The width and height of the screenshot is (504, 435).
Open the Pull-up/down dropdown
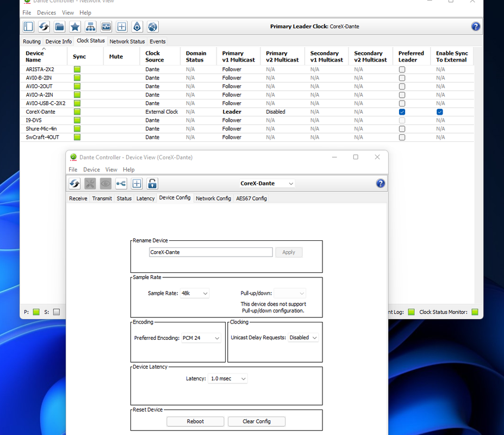click(290, 293)
